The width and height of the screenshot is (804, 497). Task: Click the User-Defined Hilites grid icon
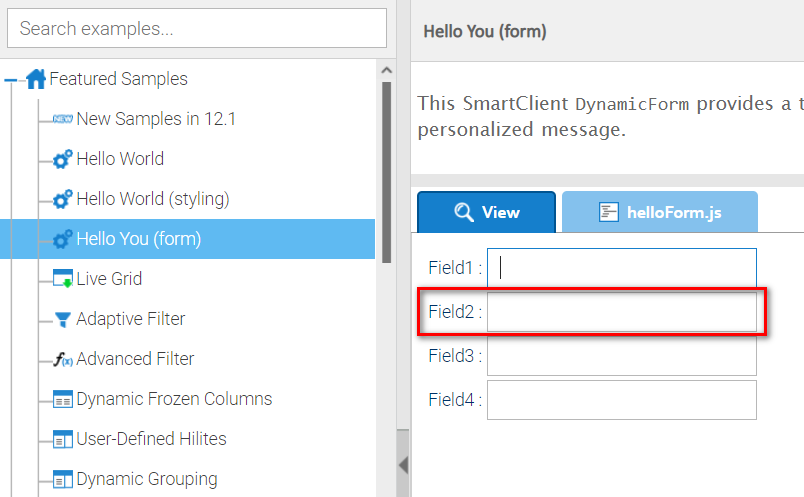(x=63, y=439)
